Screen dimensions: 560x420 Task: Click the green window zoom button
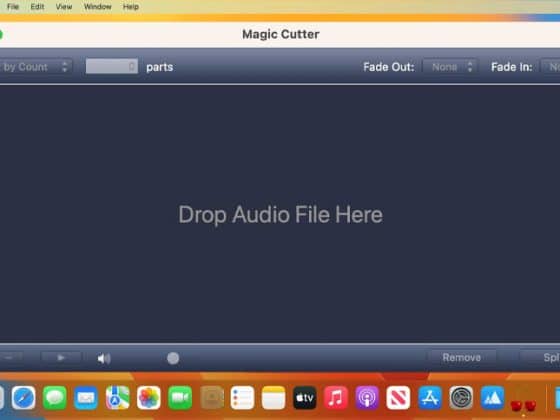(1, 35)
